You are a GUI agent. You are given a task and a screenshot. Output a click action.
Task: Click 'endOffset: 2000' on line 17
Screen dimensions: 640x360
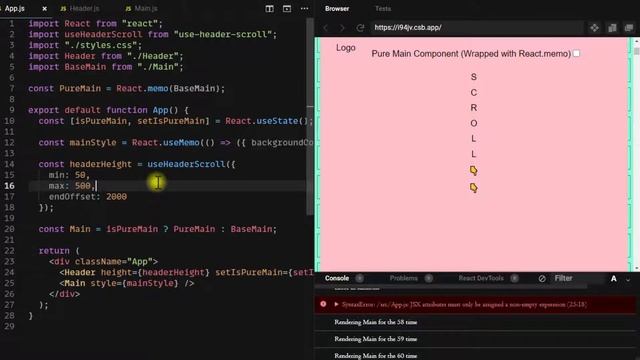(x=88, y=197)
